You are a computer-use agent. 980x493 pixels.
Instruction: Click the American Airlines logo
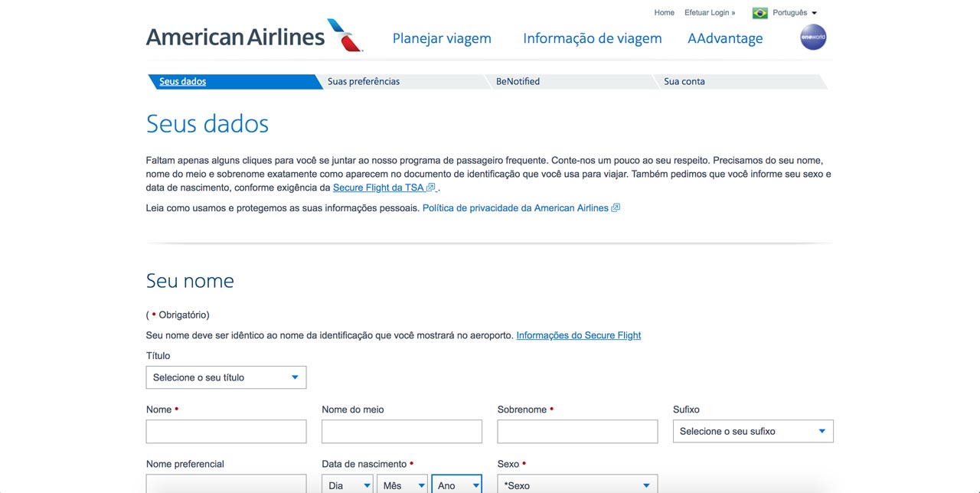coord(254,36)
